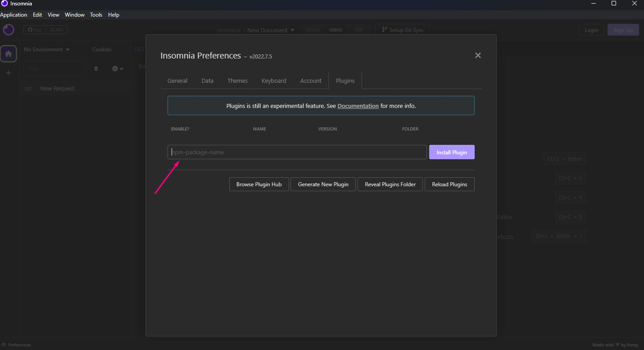This screenshot has height=350, width=644.
Task: Open Preferences from the status bar
Action: pyautogui.click(x=17, y=345)
